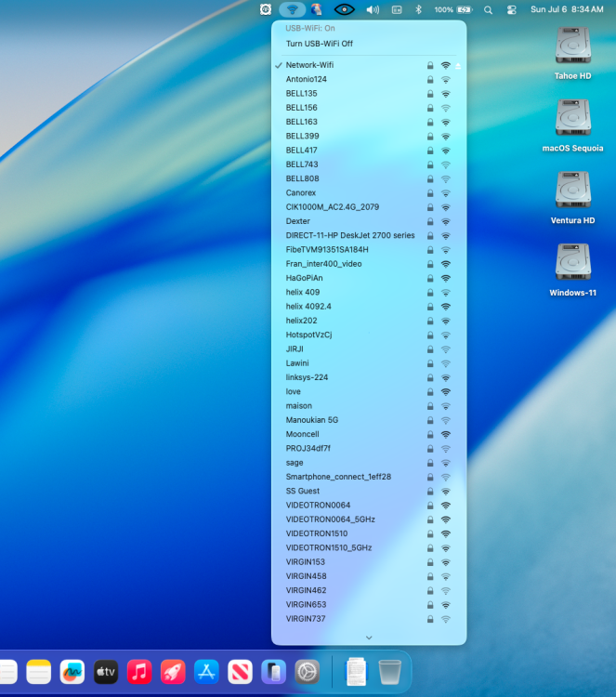Connect to VIRGIN153 network
Screen dimensions: 616x697
click(x=369, y=562)
